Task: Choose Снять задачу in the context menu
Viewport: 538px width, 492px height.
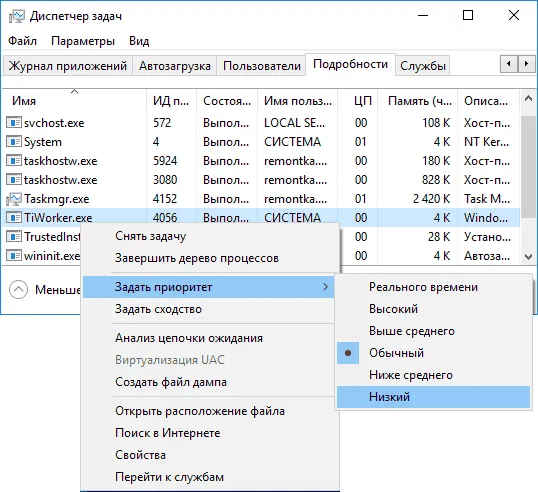Action: coord(210,236)
